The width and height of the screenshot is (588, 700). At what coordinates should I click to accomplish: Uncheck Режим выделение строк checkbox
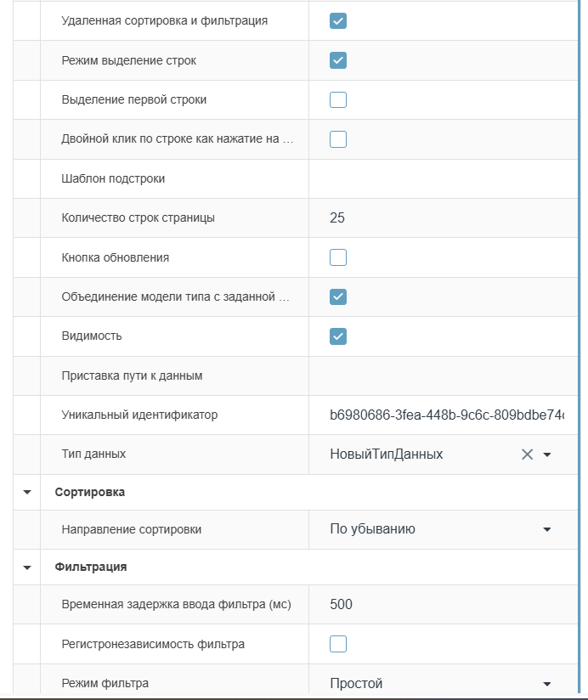(338, 60)
